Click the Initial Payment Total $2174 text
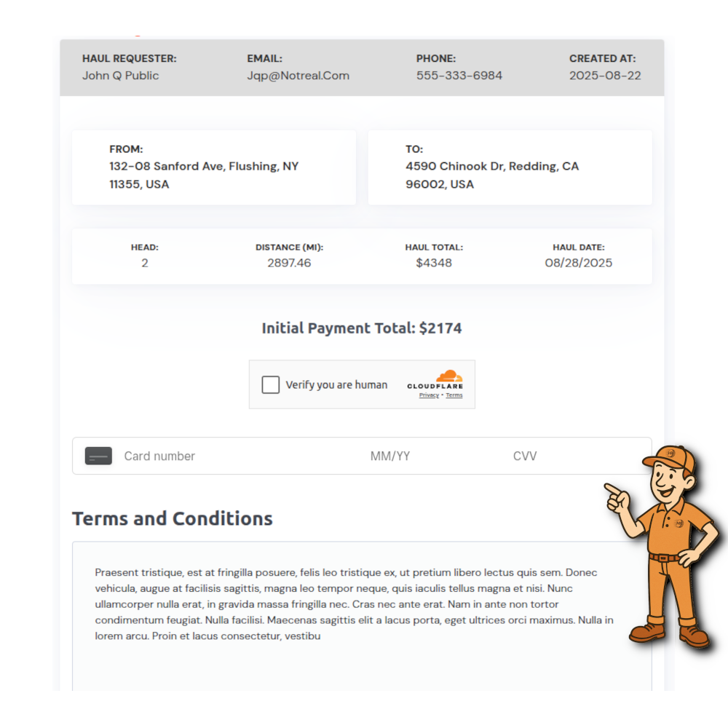 coord(362,328)
